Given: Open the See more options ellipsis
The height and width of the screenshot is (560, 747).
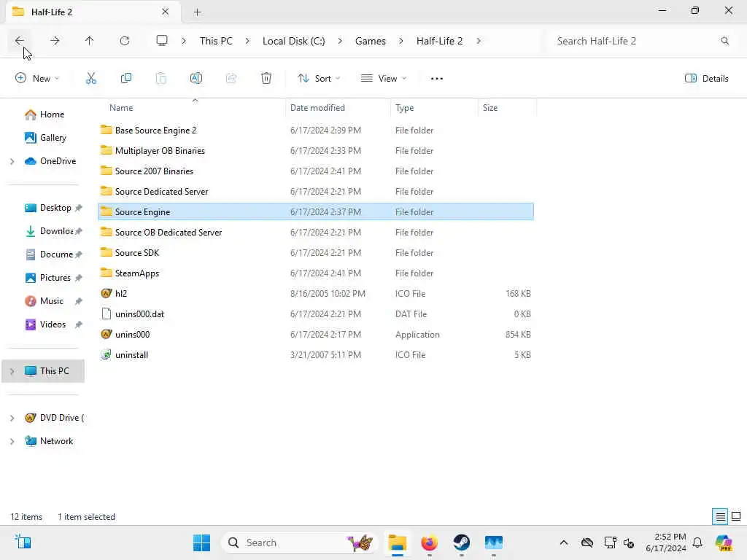Looking at the screenshot, I should pos(437,79).
